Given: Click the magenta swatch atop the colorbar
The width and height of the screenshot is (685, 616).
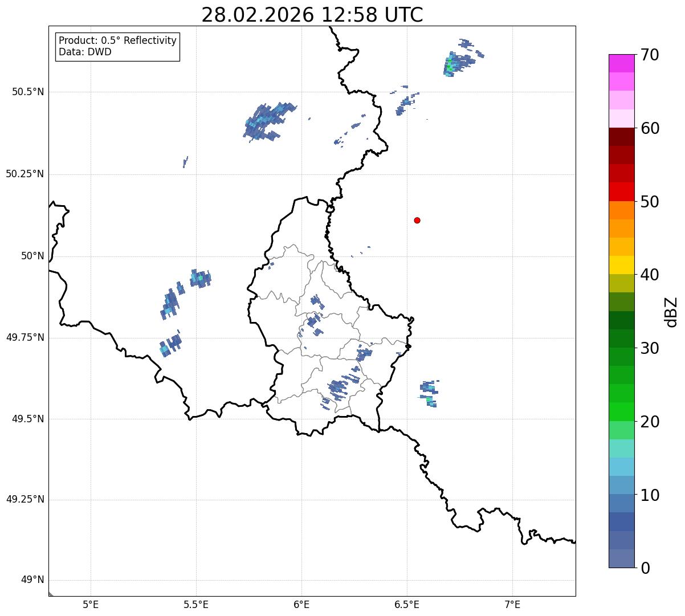Looking at the screenshot, I should point(622,63).
